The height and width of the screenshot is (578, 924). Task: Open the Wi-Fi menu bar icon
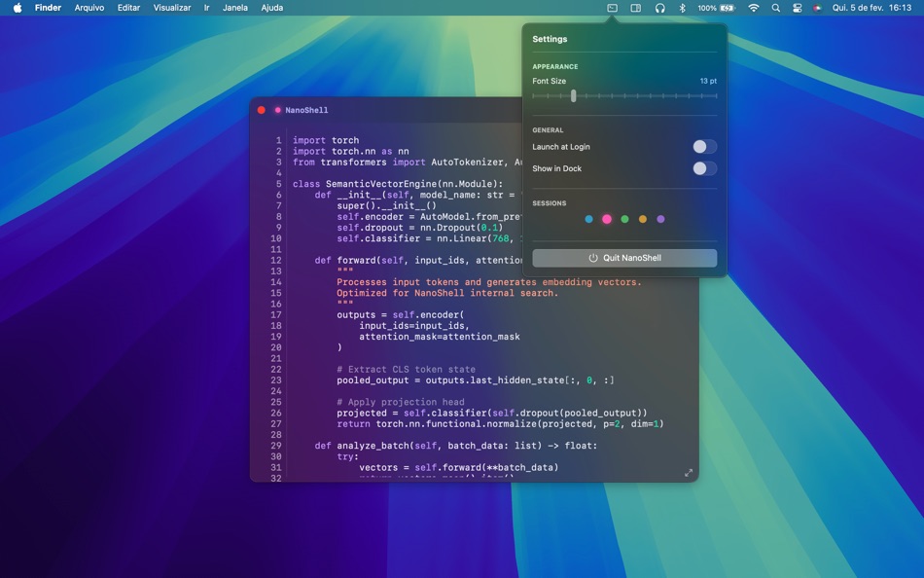coord(753,8)
